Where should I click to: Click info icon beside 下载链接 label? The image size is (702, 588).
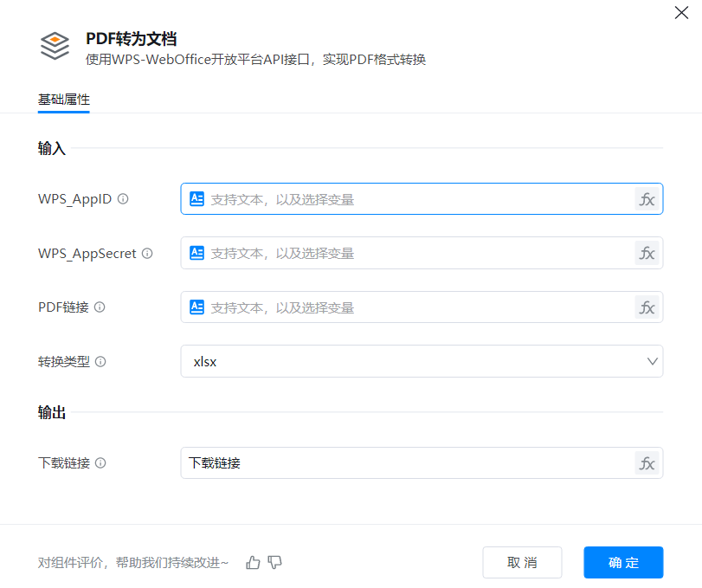coord(100,463)
